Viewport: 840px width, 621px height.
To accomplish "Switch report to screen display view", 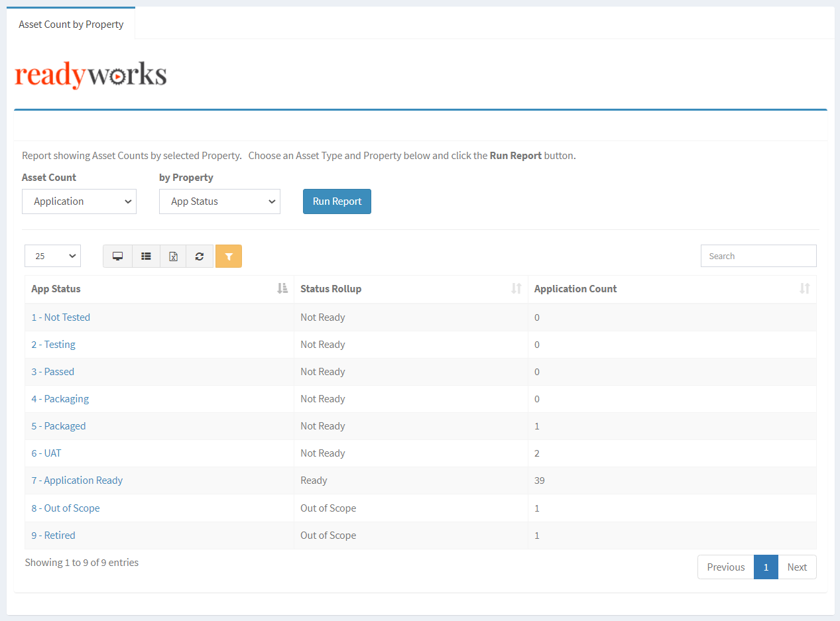I will 117,256.
